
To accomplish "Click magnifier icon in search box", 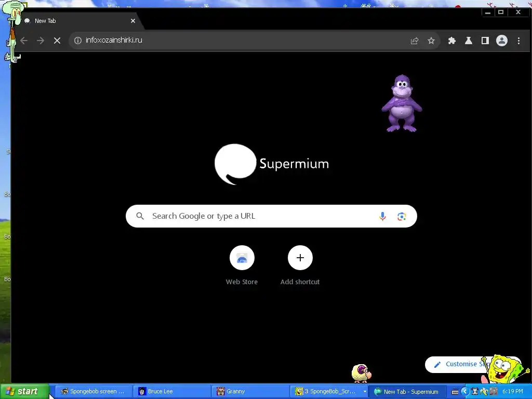I will (140, 216).
